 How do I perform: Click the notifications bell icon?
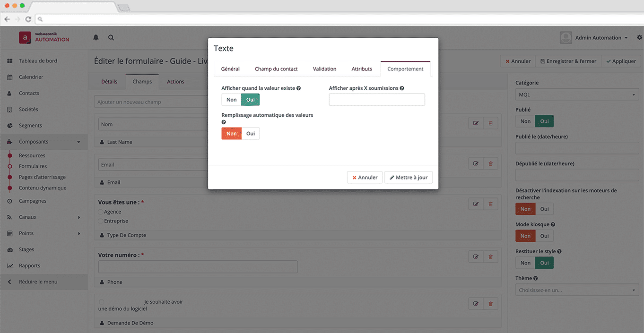pos(96,38)
